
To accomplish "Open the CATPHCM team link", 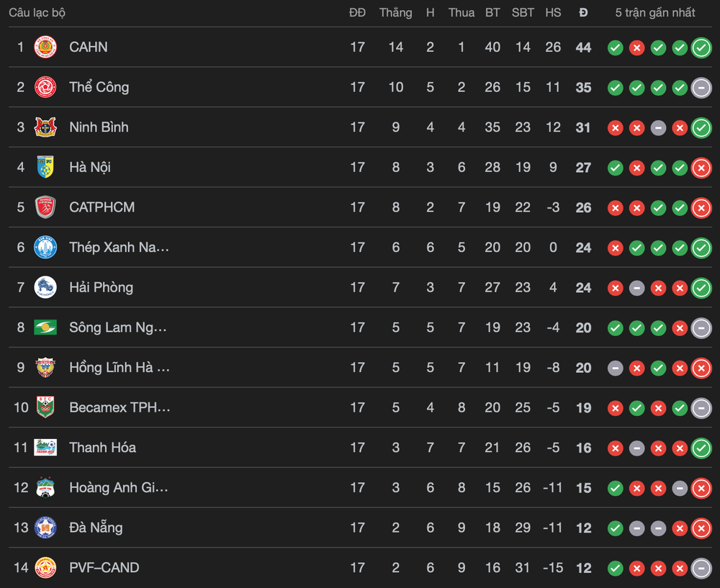I will click(x=102, y=207).
